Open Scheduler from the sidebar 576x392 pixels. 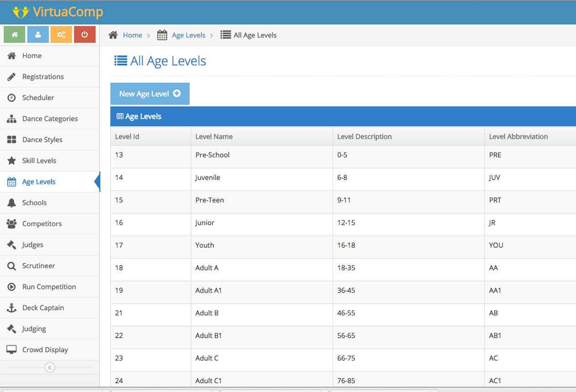[x=38, y=98]
